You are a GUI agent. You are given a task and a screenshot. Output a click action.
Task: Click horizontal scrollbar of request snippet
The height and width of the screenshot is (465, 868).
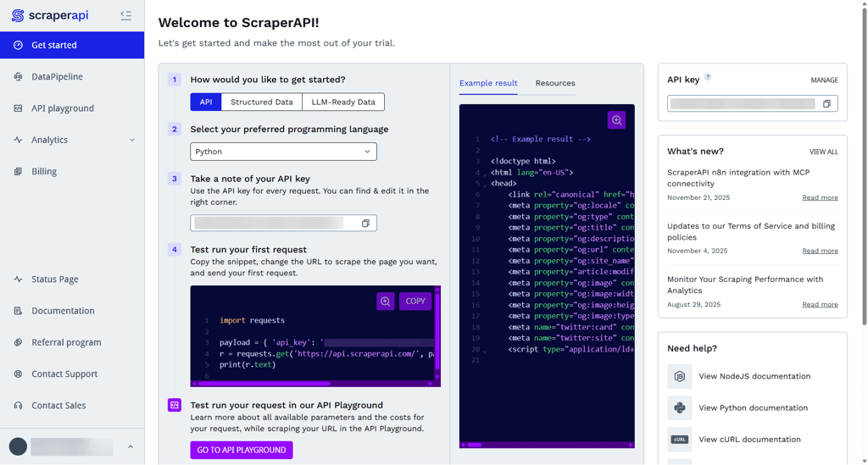[264, 383]
